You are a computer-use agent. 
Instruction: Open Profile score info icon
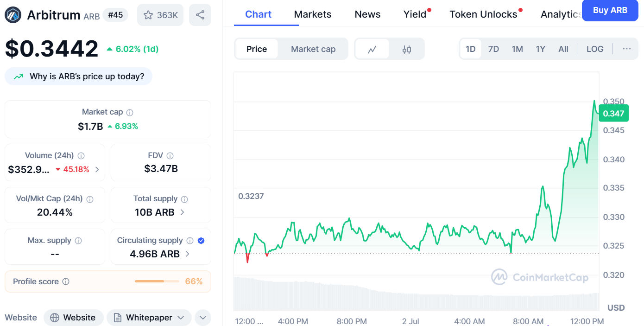click(x=66, y=281)
